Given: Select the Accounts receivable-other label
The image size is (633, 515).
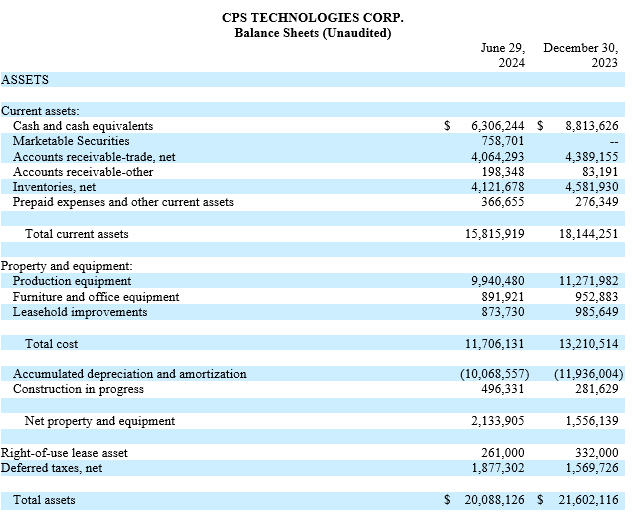Looking at the screenshot, I should [83, 172].
